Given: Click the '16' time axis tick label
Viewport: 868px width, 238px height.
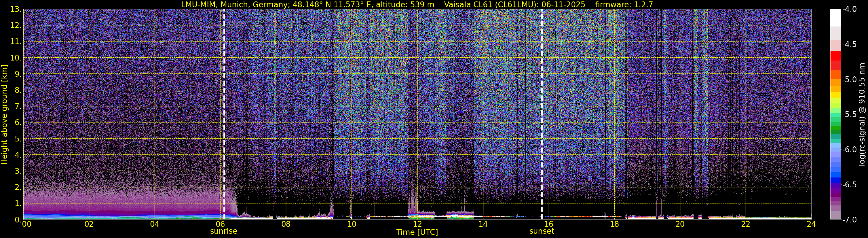Looking at the screenshot, I should coord(548,224).
